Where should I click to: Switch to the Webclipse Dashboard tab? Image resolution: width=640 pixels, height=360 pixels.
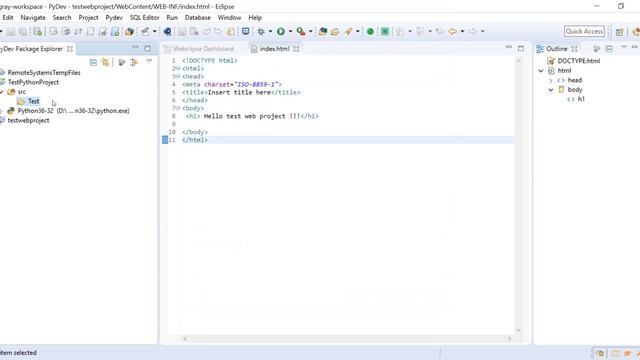pyautogui.click(x=199, y=49)
